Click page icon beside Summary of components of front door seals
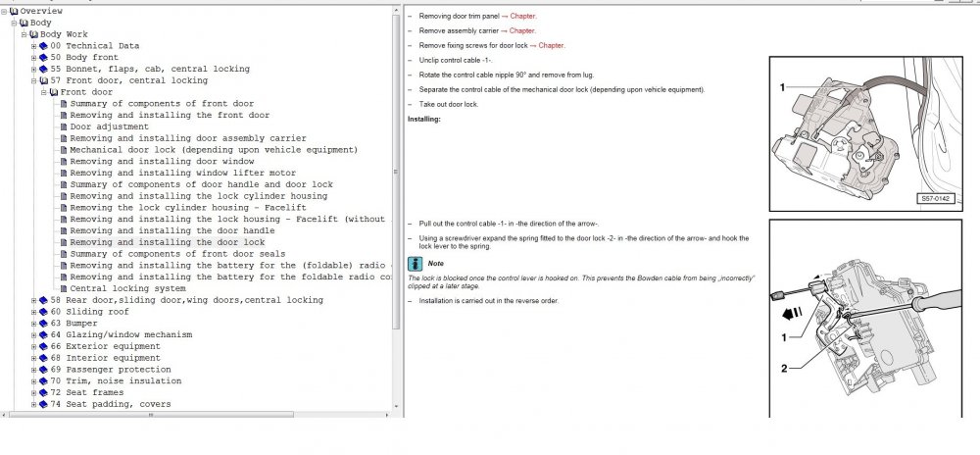980x455 pixels. pyautogui.click(x=64, y=254)
